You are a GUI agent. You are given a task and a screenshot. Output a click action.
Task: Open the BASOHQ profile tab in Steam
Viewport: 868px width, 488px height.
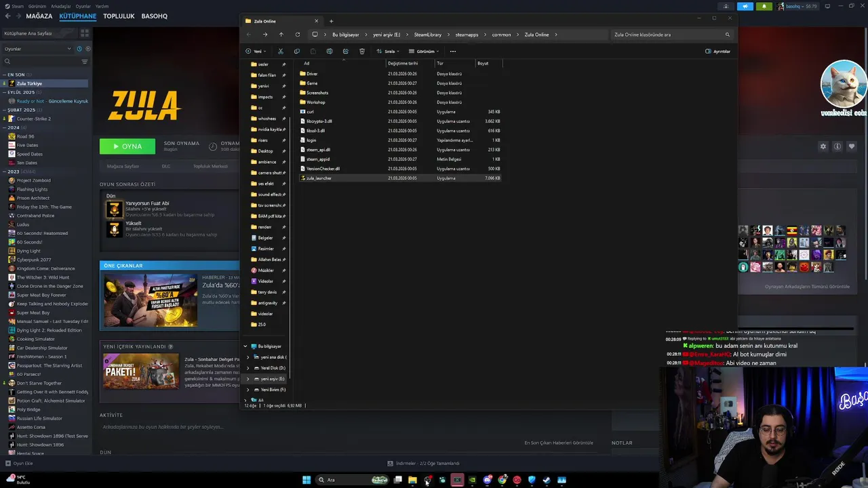pyautogui.click(x=155, y=16)
